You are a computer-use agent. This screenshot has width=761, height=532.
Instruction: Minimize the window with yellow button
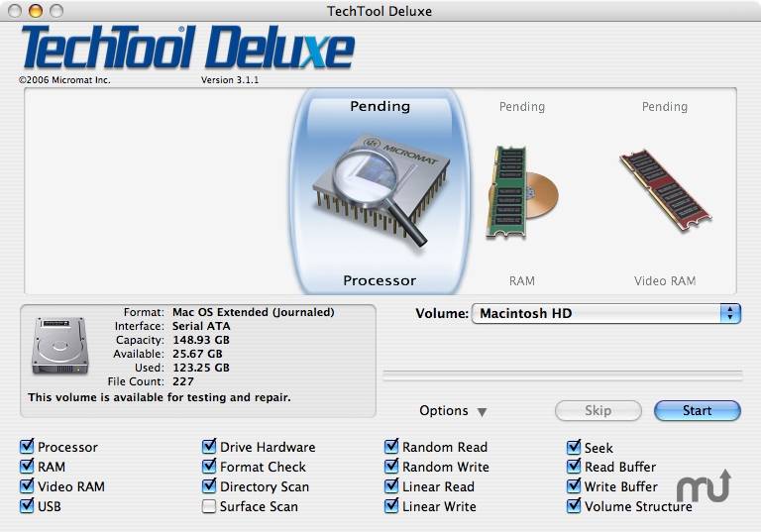click(x=36, y=11)
